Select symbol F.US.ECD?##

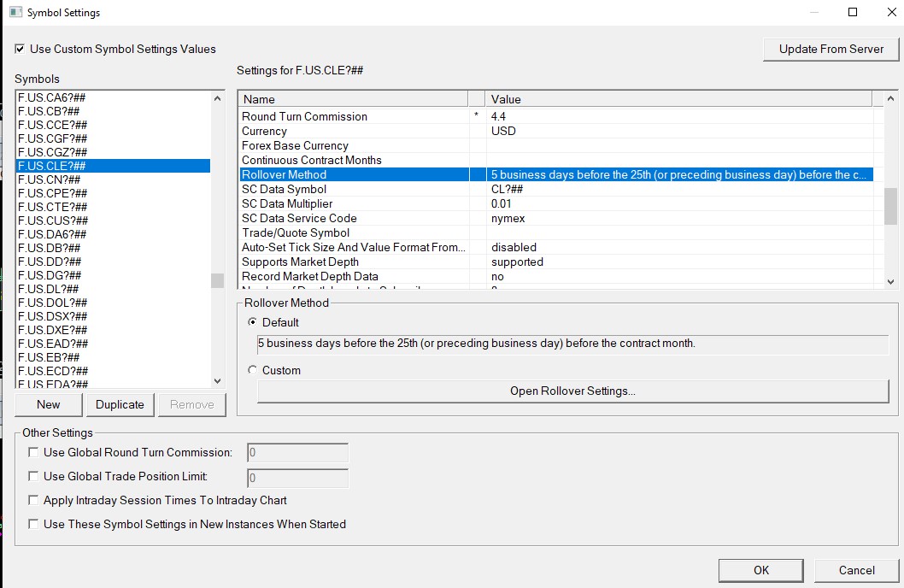113,371
